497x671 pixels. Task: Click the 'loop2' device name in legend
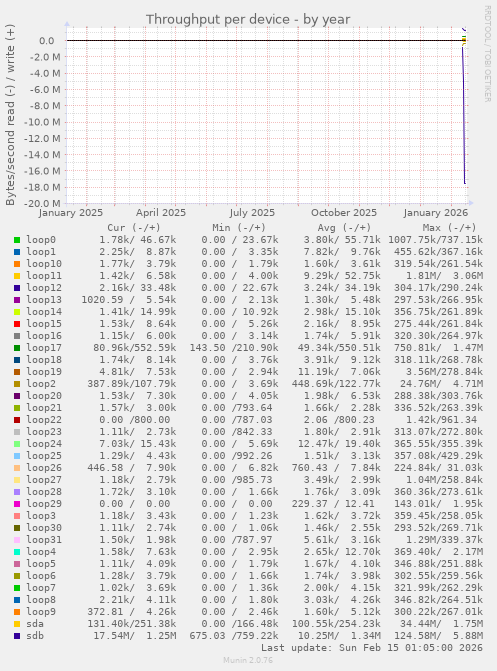pos(41,384)
